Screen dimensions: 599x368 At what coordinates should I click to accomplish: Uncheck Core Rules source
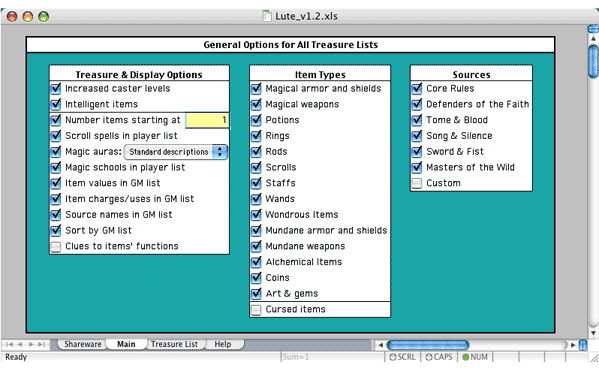tap(417, 88)
